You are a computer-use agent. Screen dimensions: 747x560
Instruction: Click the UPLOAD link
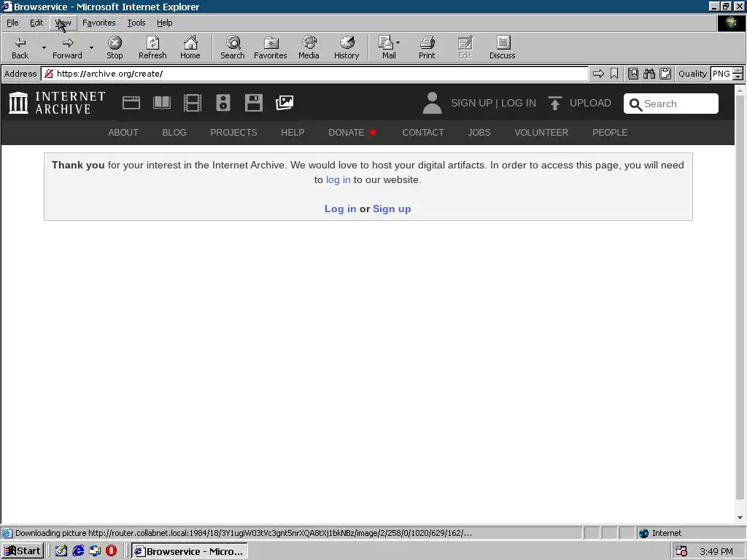pyautogui.click(x=590, y=104)
